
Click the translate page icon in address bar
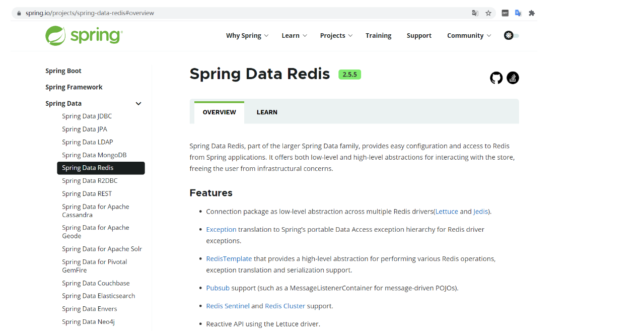(x=475, y=13)
